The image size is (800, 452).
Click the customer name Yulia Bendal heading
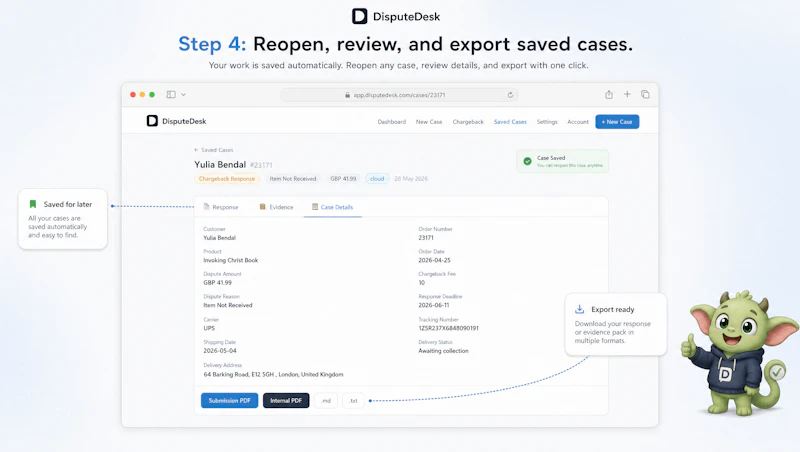click(x=220, y=164)
